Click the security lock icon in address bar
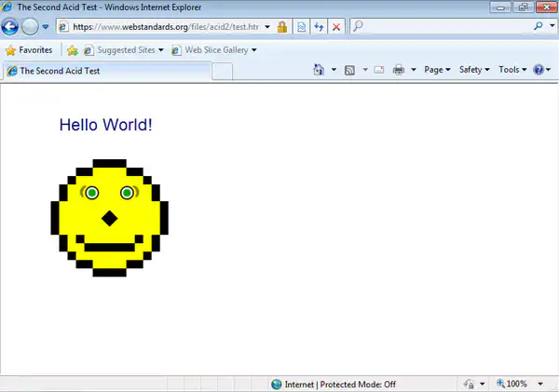 pos(282,27)
